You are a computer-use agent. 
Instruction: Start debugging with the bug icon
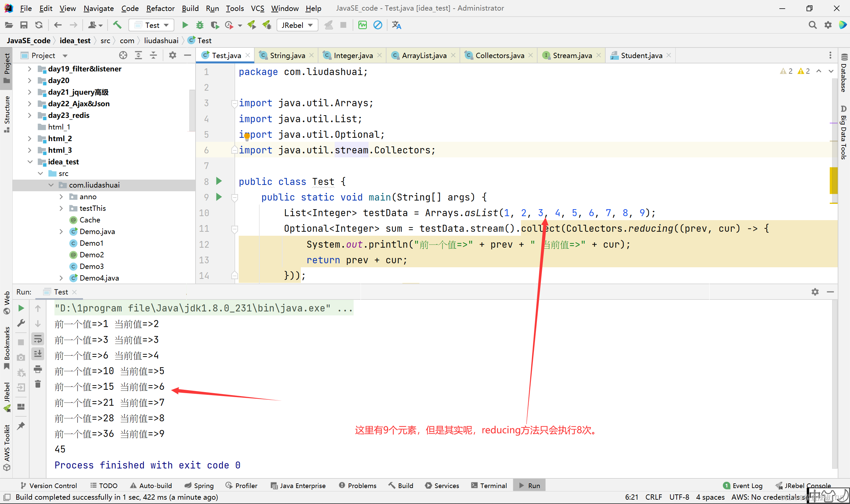[x=200, y=25]
